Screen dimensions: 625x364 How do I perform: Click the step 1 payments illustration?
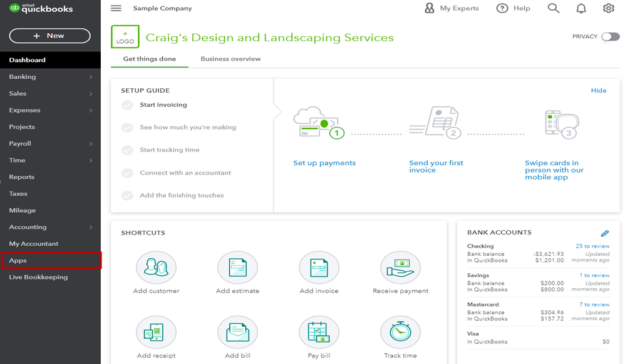(x=319, y=123)
